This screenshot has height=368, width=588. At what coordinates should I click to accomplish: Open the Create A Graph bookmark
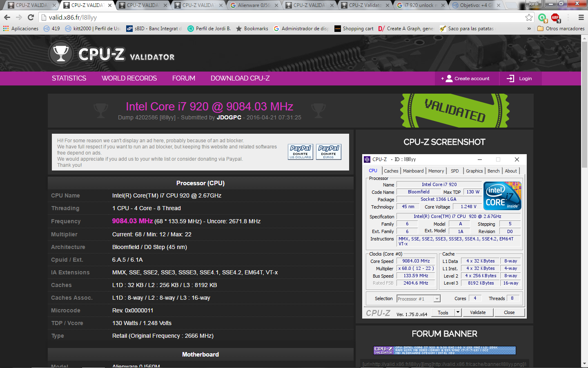[406, 29]
